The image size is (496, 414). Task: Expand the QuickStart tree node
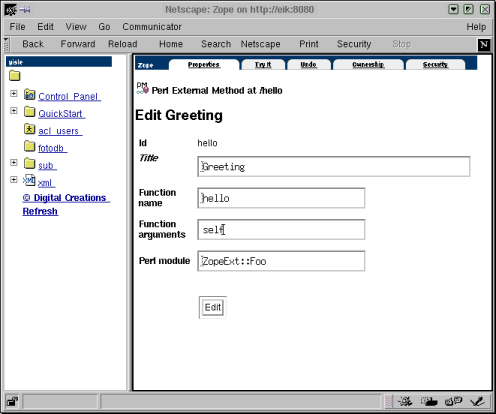click(x=14, y=110)
